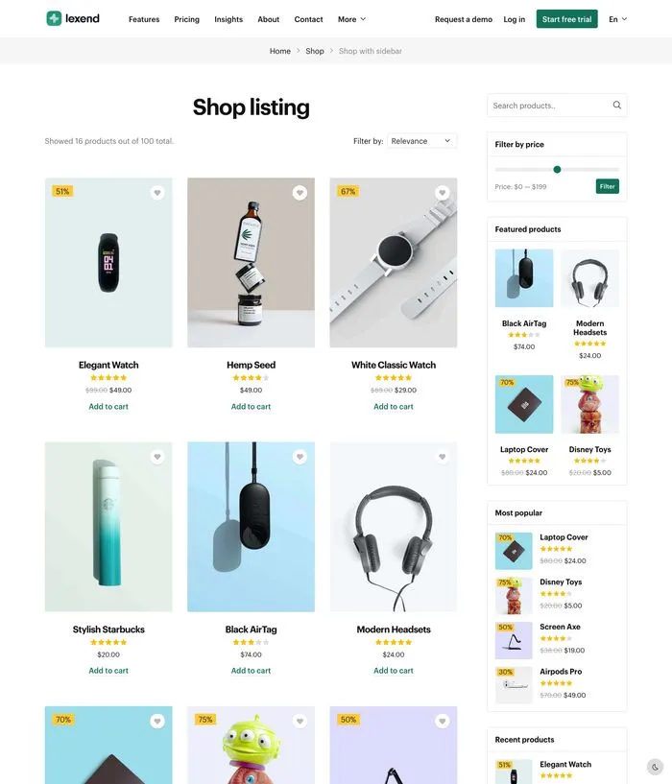Click the search magnifier icon in sidebar

617,106
